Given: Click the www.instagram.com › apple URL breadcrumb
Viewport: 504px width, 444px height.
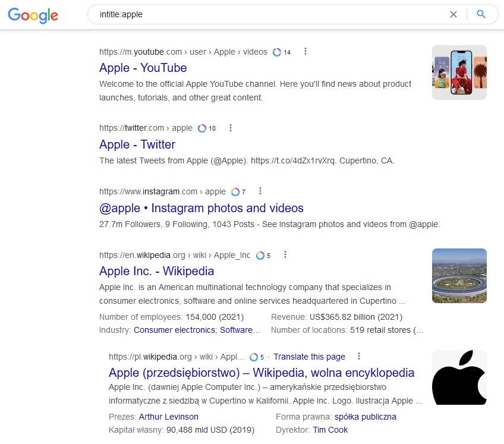Looking at the screenshot, I should (x=163, y=192).
